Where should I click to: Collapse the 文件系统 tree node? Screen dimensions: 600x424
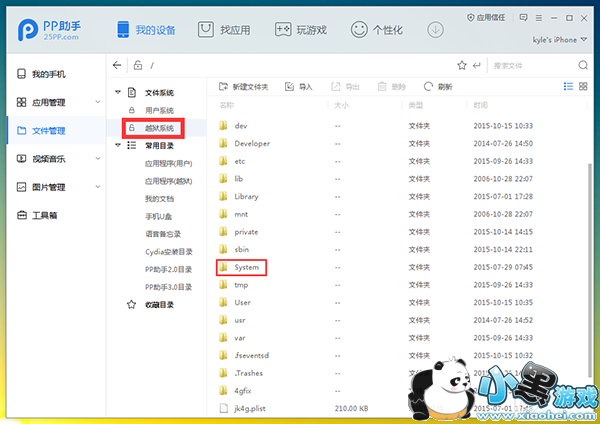118,92
